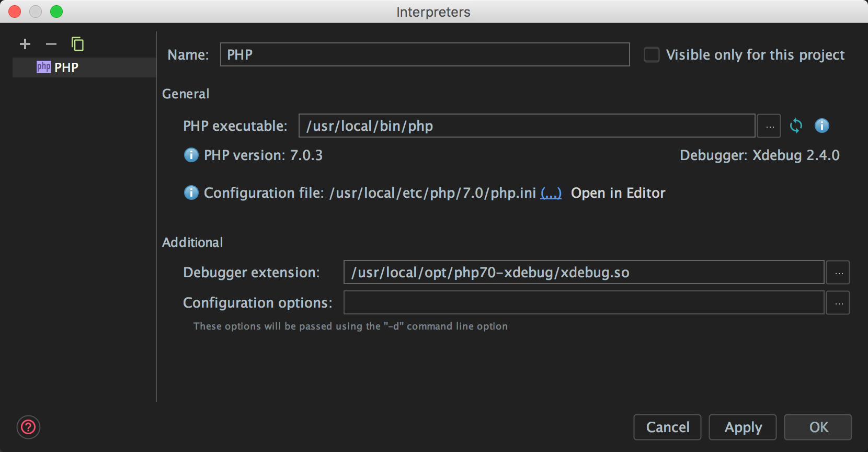Open help with question mark icon
Viewport: 868px width, 452px height.
tap(28, 427)
